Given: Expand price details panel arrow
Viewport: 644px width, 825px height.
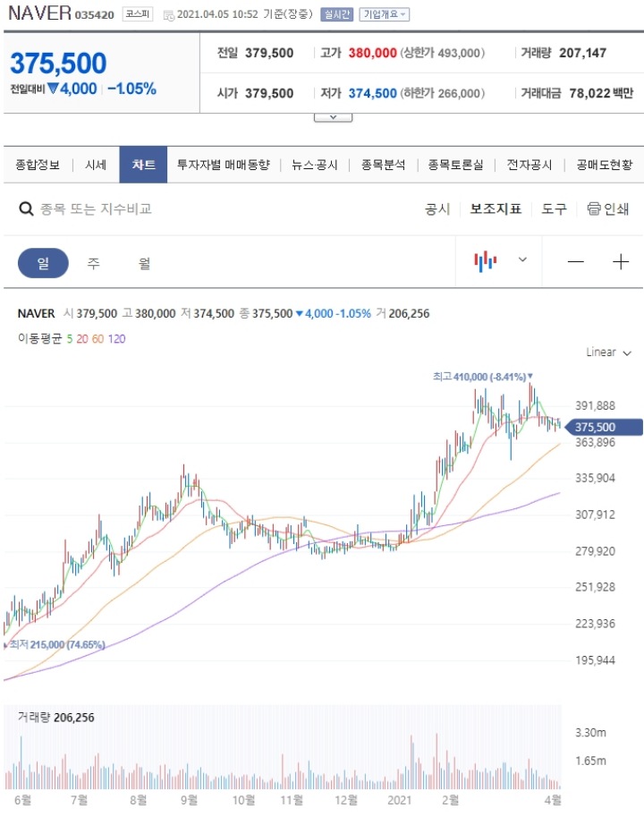Looking at the screenshot, I should 333,117.
